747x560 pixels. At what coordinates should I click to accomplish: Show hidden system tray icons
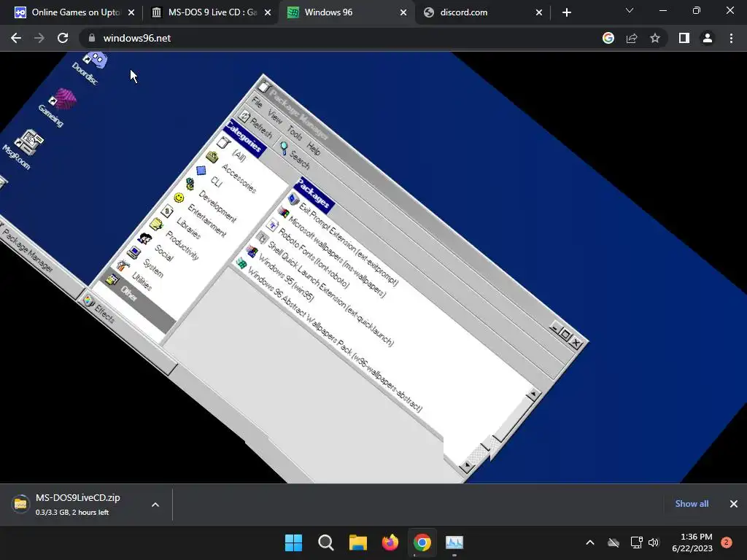[x=589, y=542]
